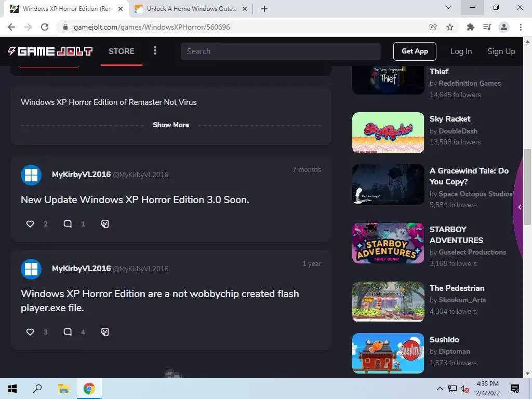Open taskbar search
Screen dimensions: 532x399
tap(37, 389)
